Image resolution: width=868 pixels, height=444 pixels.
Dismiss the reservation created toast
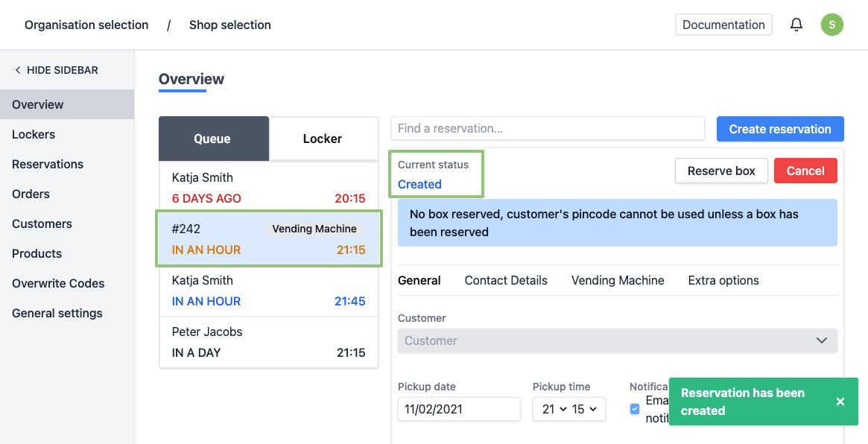pos(840,402)
